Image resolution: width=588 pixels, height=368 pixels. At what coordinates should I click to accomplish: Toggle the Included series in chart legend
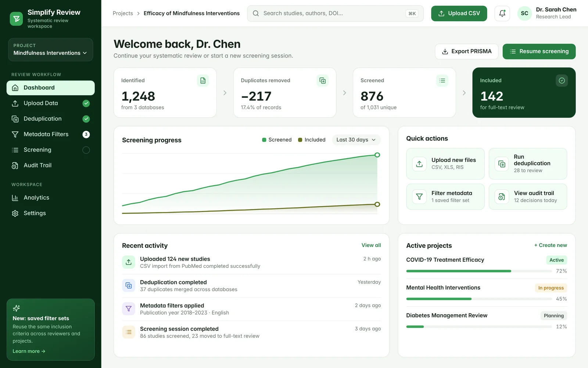[x=312, y=140]
